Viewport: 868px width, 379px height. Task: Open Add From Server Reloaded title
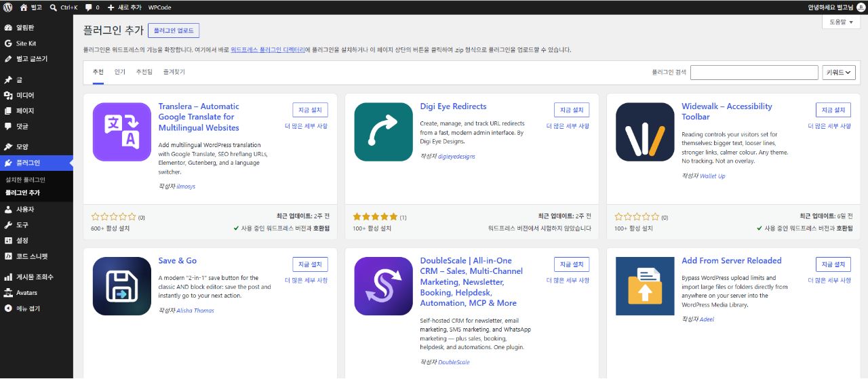tap(732, 261)
